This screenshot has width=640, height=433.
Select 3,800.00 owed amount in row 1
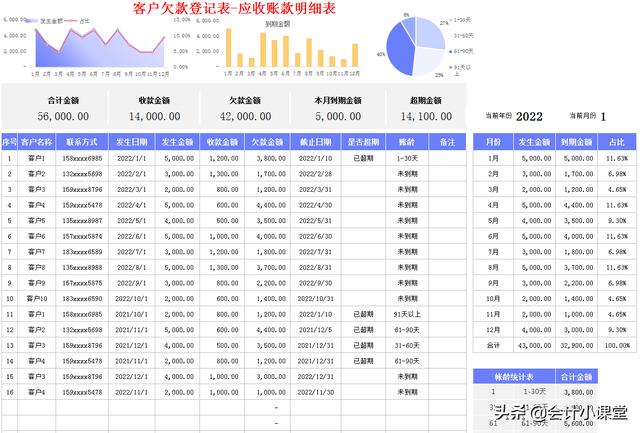[x=268, y=158]
